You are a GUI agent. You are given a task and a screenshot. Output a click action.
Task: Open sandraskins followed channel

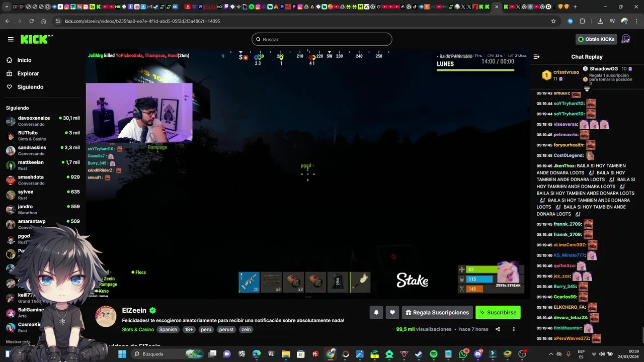tap(43, 150)
